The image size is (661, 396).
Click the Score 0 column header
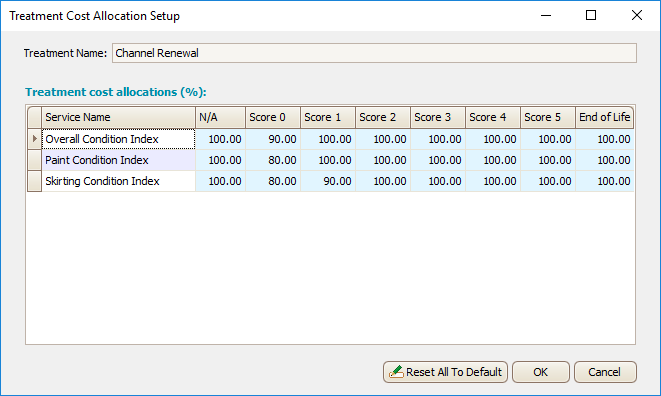click(273, 117)
